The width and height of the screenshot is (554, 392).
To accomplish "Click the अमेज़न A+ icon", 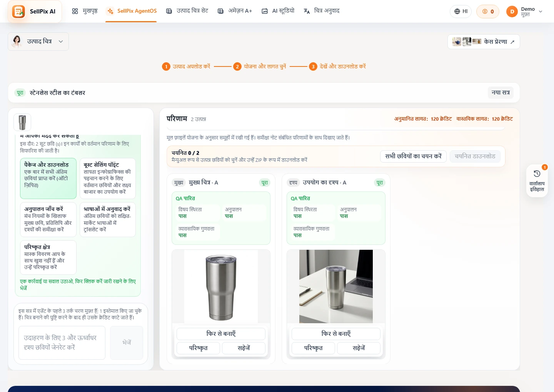I will point(220,11).
